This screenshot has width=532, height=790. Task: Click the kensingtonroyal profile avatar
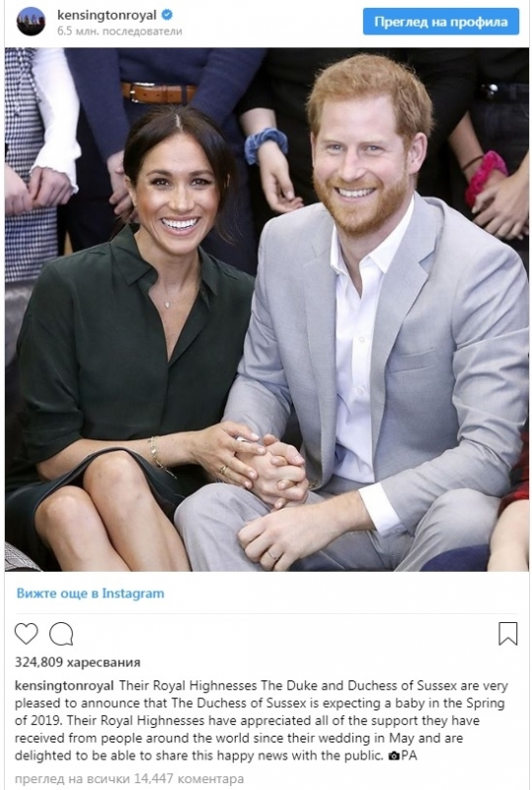[x=31, y=22]
